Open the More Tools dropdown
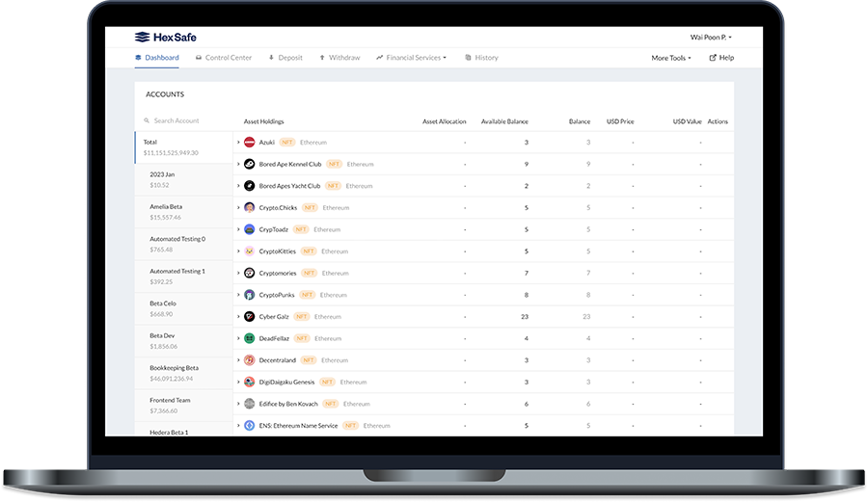868x502 pixels. 671,58
